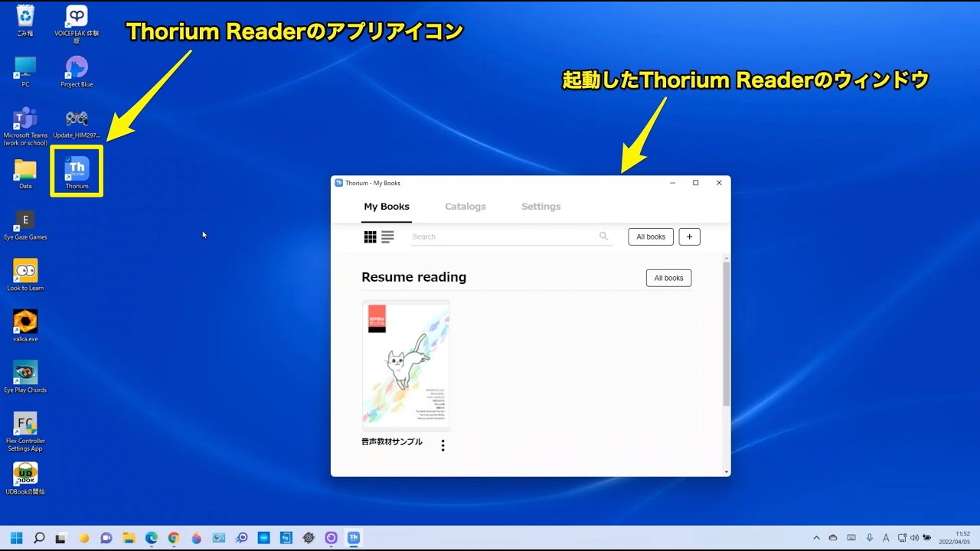This screenshot has height=551, width=980.
Task: Minimize the Thorium window
Action: tap(672, 183)
